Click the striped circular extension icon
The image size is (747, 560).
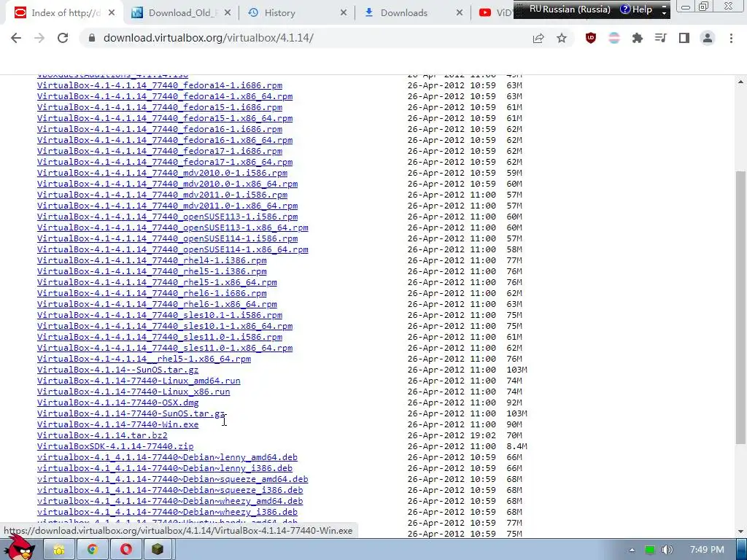tap(614, 38)
